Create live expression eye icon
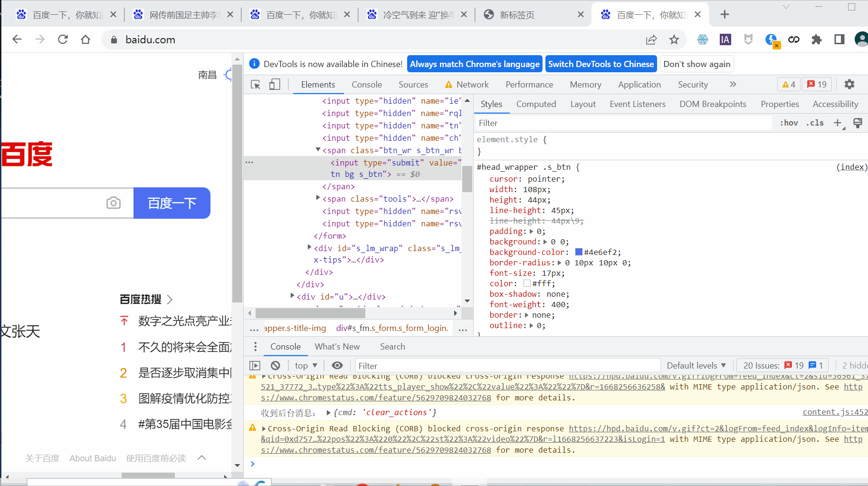Screen dimensions: 868x486 pyautogui.click(x=337, y=365)
